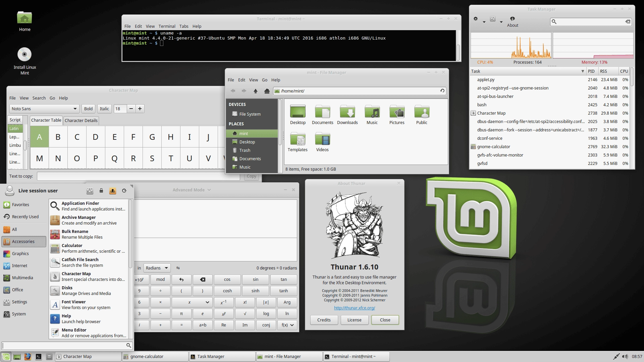Click the Task column sort arrow header

583,71
